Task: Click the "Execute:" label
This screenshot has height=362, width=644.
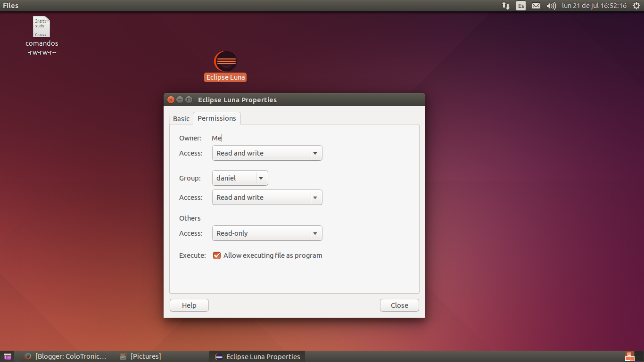Action: click(192, 255)
